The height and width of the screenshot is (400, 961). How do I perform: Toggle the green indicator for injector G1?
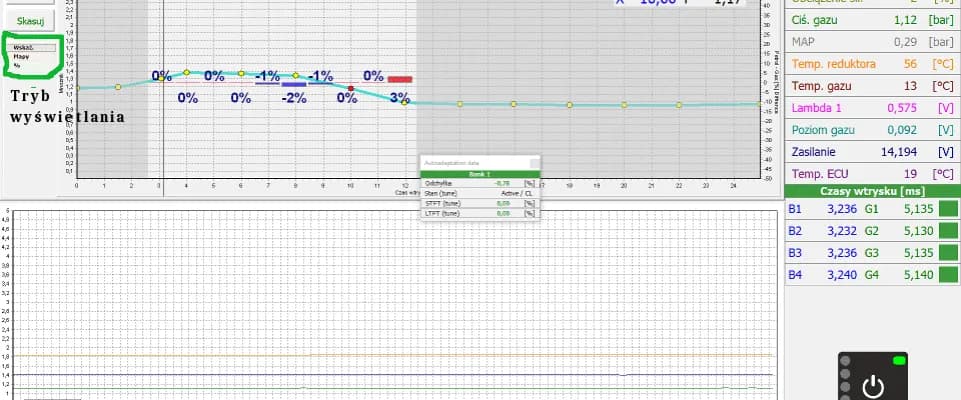click(947, 209)
